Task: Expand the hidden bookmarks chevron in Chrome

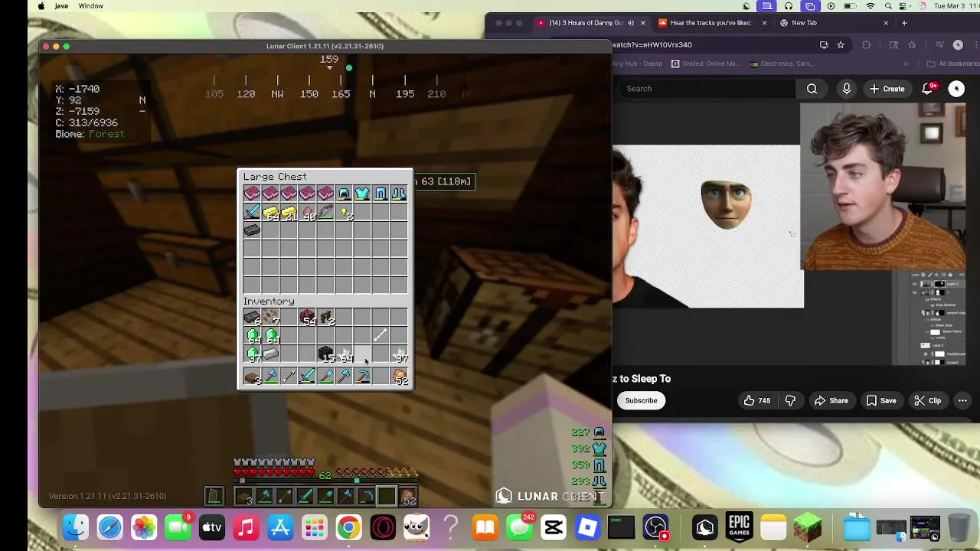Action: pyautogui.click(x=906, y=64)
